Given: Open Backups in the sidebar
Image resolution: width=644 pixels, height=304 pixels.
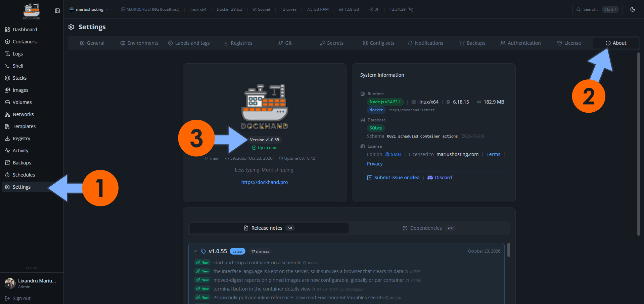Looking at the screenshot, I should point(32,163).
